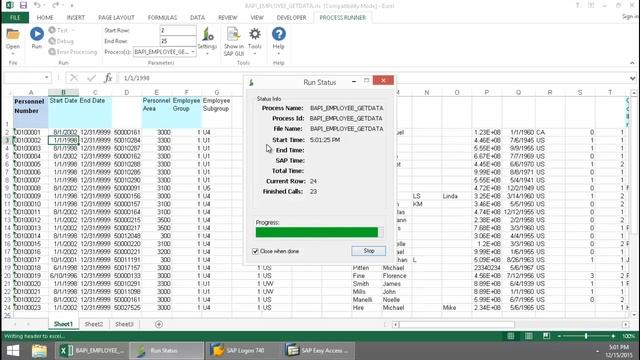Run the process with Run button
The width and height of the screenshot is (640, 360).
[x=37, y=38]
